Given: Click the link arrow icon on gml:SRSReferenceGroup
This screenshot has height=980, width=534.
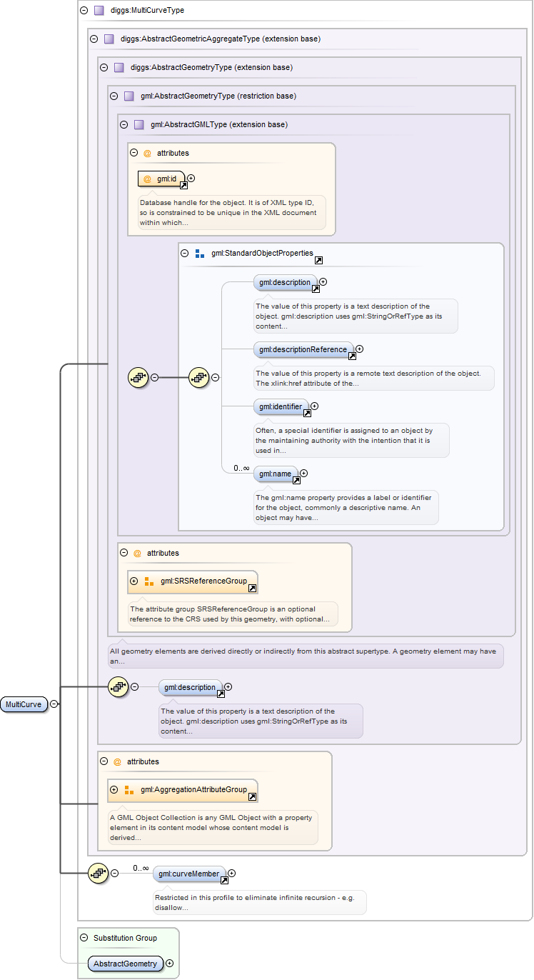Looking at the screenshot, I should (253, 589).
